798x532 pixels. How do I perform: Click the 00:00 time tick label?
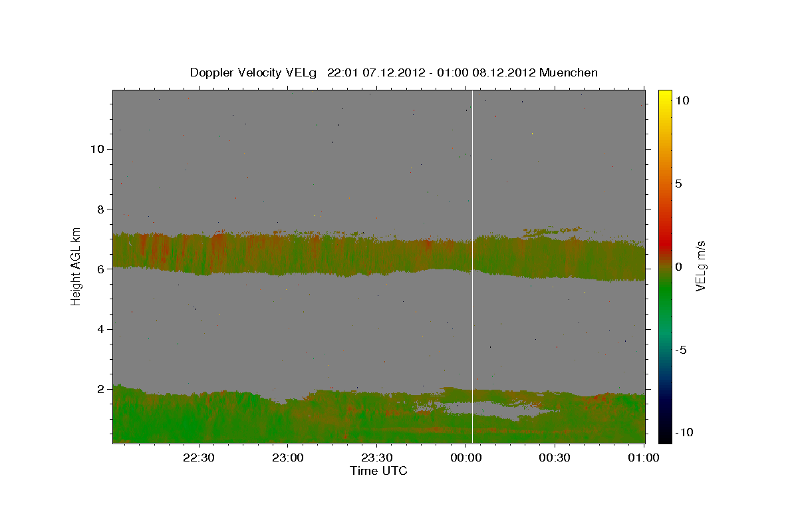point(465,458)
